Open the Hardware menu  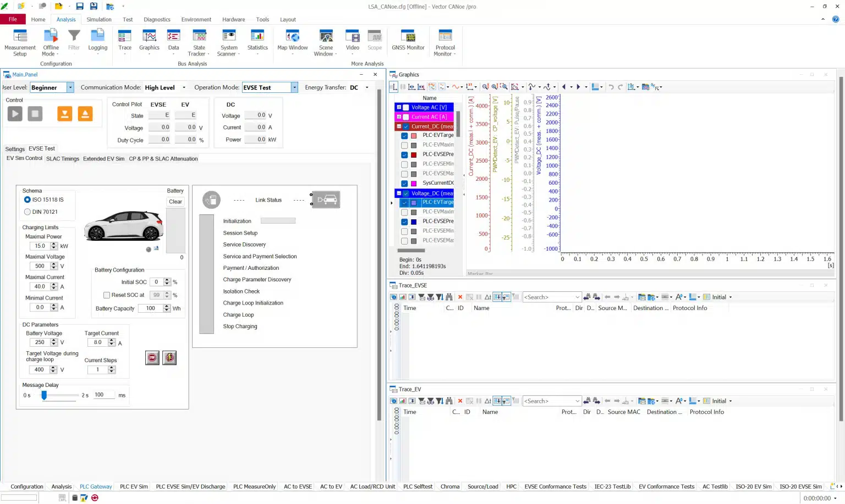click(233, 19)
